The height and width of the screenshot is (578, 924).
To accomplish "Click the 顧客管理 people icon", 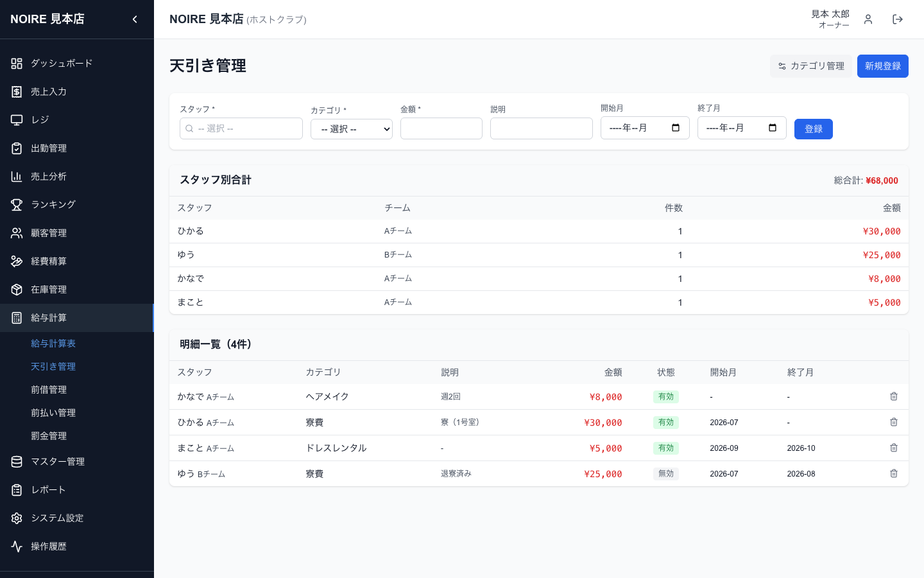I will [17, 233].
